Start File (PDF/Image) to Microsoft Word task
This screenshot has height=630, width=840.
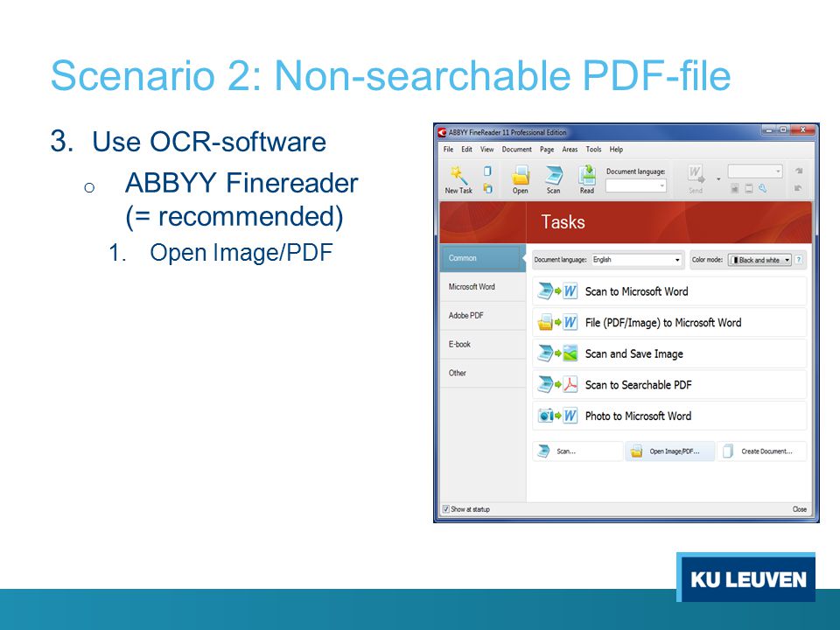point(669,323)
